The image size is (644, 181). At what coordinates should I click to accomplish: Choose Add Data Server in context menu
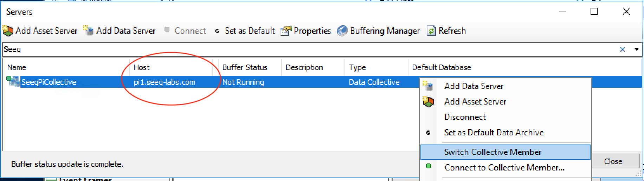(x=474, y=86)
